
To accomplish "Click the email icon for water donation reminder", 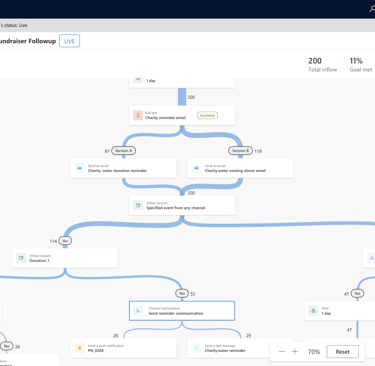I will (x=80, y=168).
